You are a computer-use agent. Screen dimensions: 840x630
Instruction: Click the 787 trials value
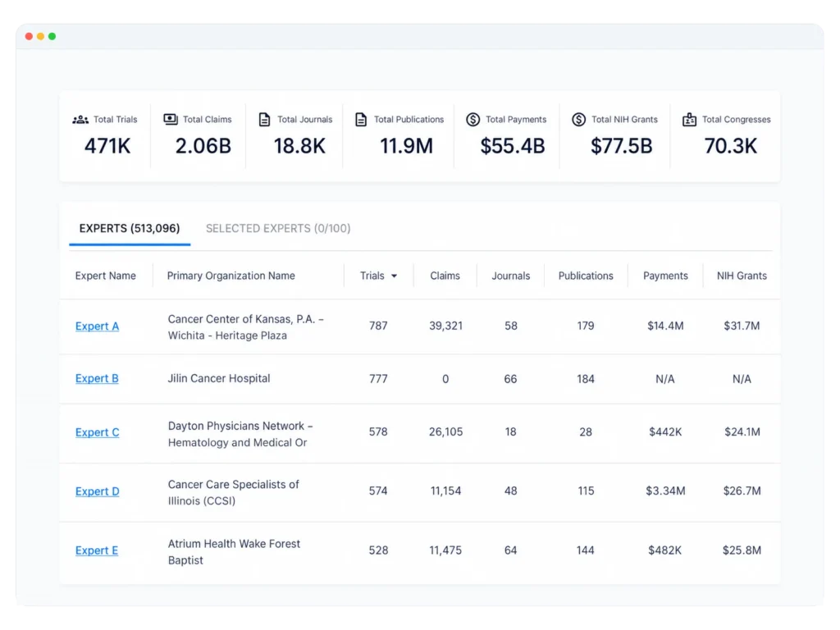point(378,326)
